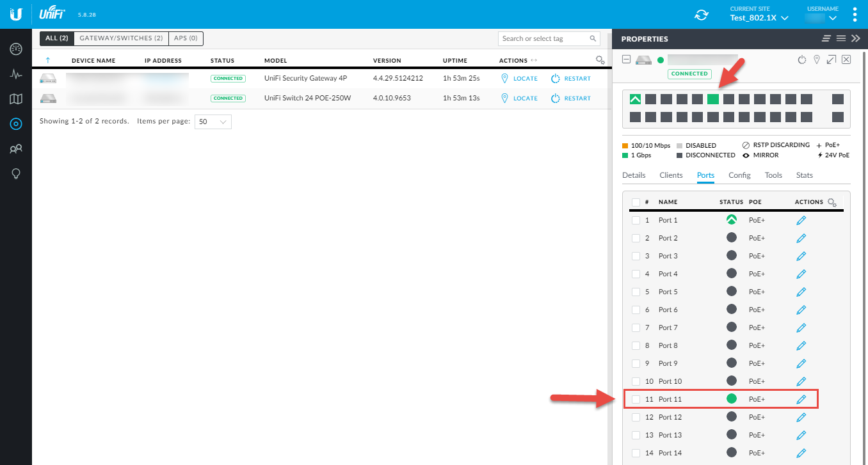The width and height of the screenshot is (868, 465).
Task: Edit Port 8 with pencil icon
Action: coord(801,345)
